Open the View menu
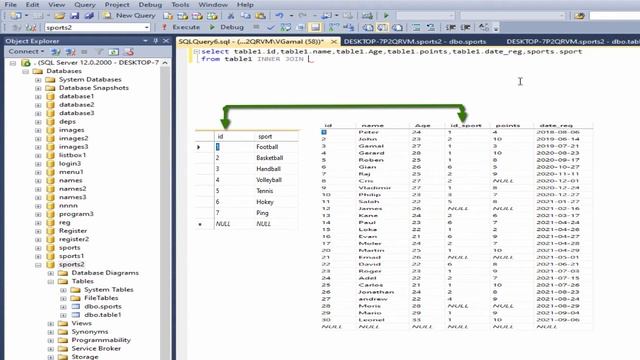The width and height of the screenshot is (640, 360). tap(56, 5)
